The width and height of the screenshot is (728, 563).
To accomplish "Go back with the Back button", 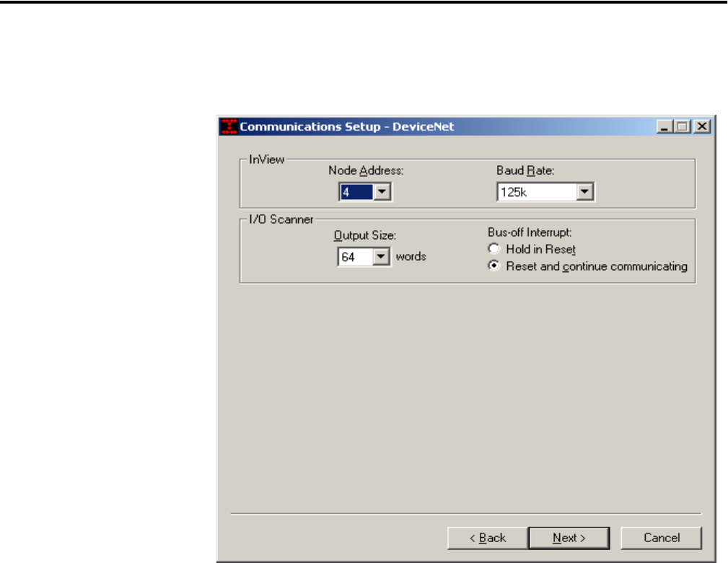I will click(x=488, y=538).
